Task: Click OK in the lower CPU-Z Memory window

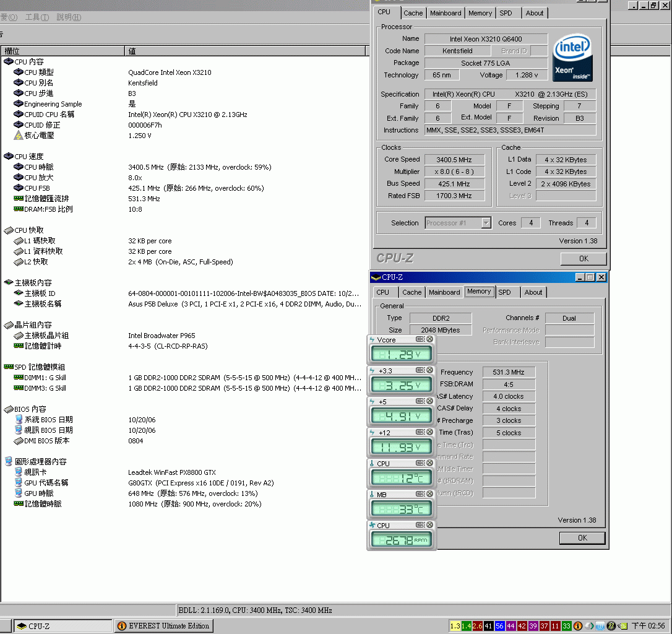Action: coord(582,538)
